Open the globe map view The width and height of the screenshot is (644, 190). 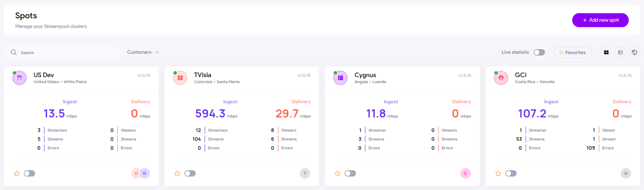(634, 52)
